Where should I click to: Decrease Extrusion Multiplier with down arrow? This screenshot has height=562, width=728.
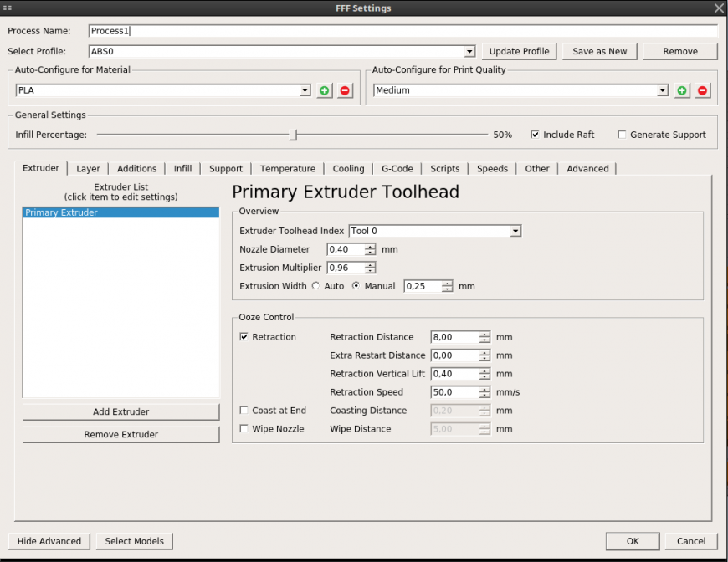[370, 271]
